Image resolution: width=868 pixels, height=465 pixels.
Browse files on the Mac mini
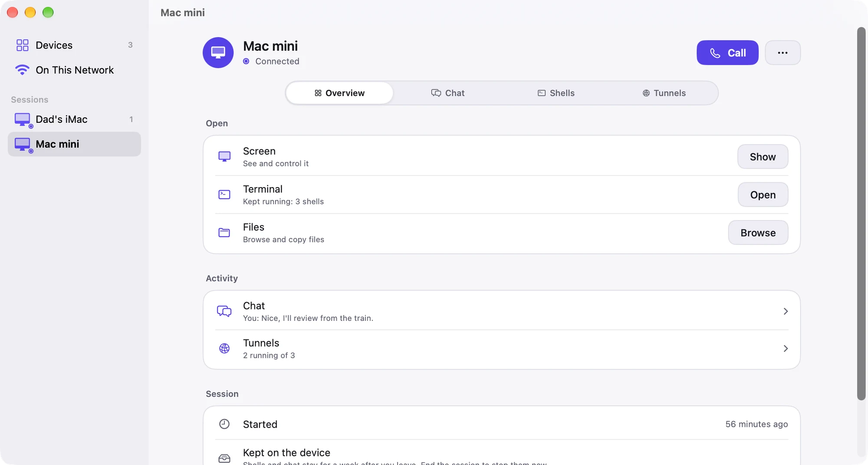pyautogui.click(x=758, y=233)
